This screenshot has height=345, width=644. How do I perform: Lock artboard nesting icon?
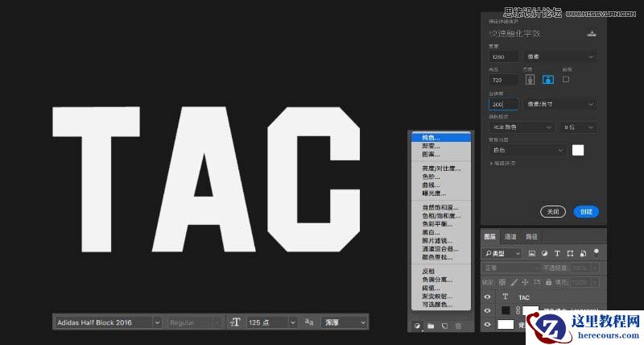[x=537, y=282]
